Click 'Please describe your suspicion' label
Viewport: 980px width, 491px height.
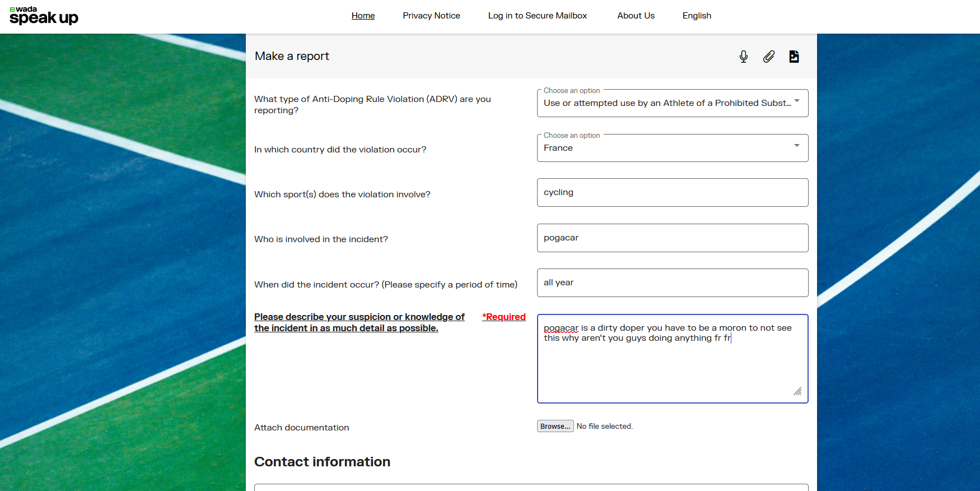(x=360, y=322)
